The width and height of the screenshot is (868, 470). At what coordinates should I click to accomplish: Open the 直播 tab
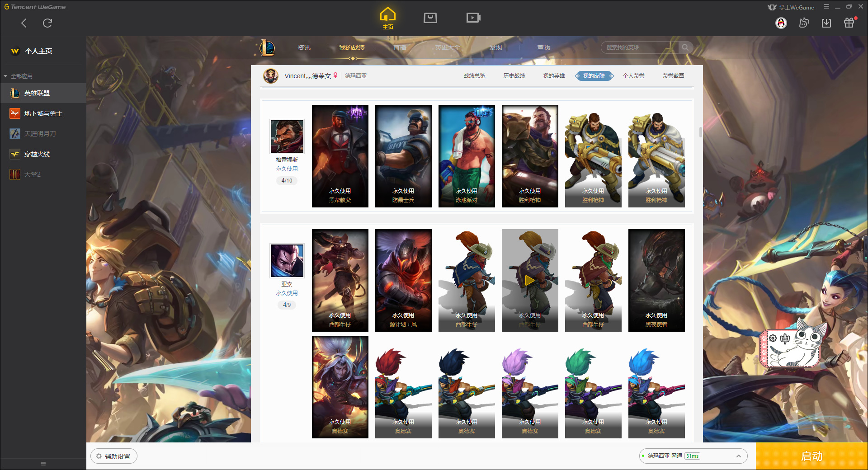coord(400,47)
